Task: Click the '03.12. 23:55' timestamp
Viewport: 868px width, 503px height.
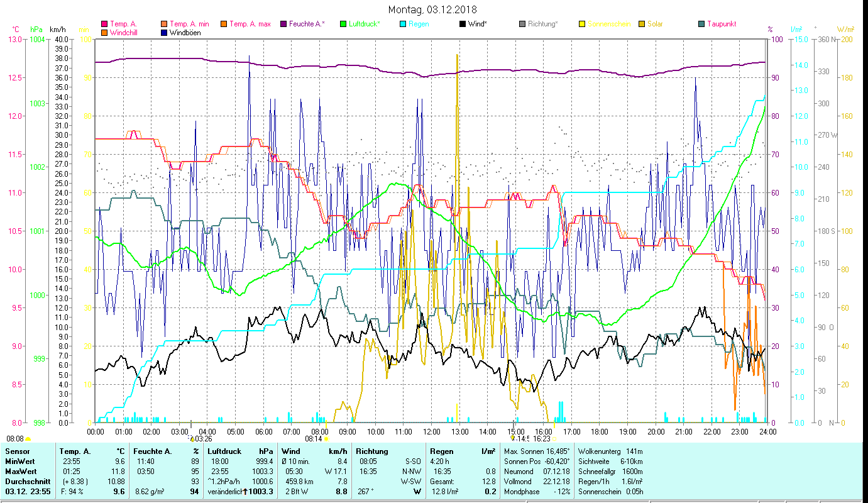Action: pos(28,492)
